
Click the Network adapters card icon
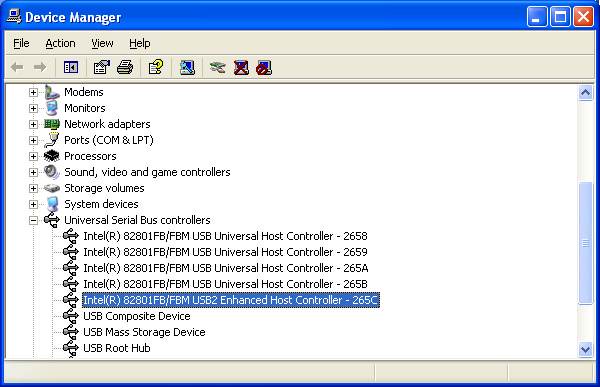(52, 124)
